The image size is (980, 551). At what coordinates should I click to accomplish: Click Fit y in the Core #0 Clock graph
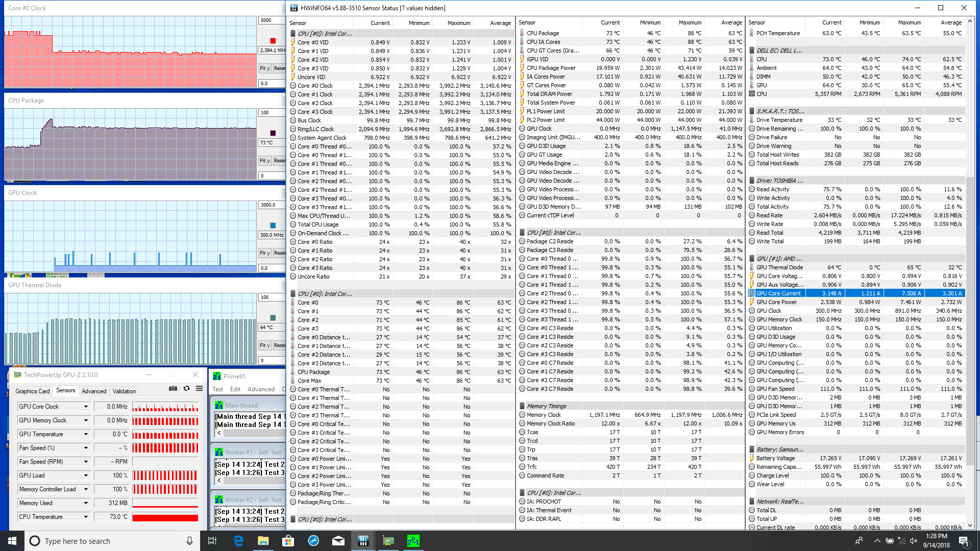pyautogui.click(x=264, y=68)
